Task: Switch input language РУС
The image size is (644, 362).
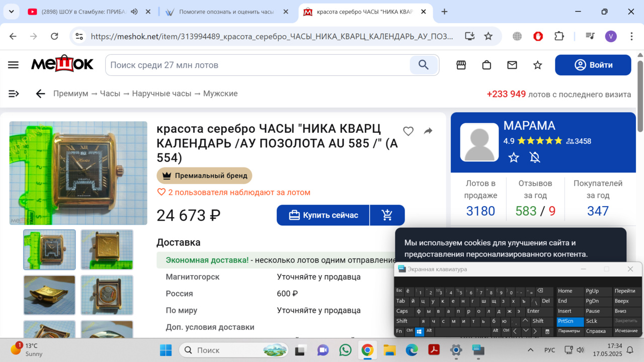Action: pyautogui.click(x=550, y=350)
